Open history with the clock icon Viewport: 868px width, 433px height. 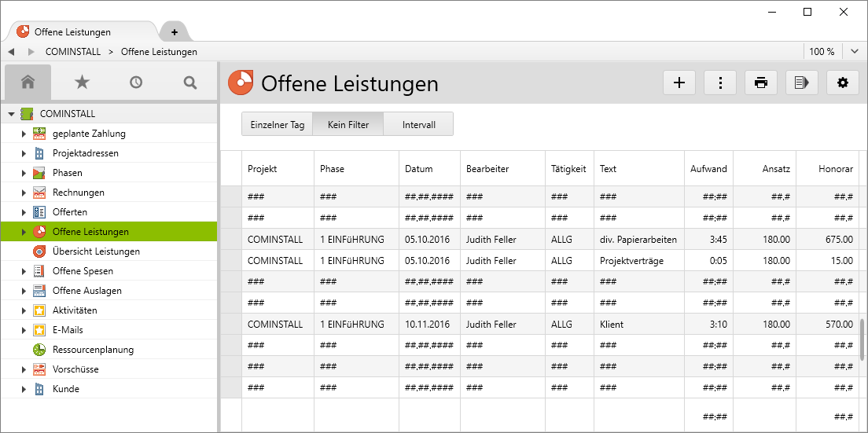tap(136, 82)
